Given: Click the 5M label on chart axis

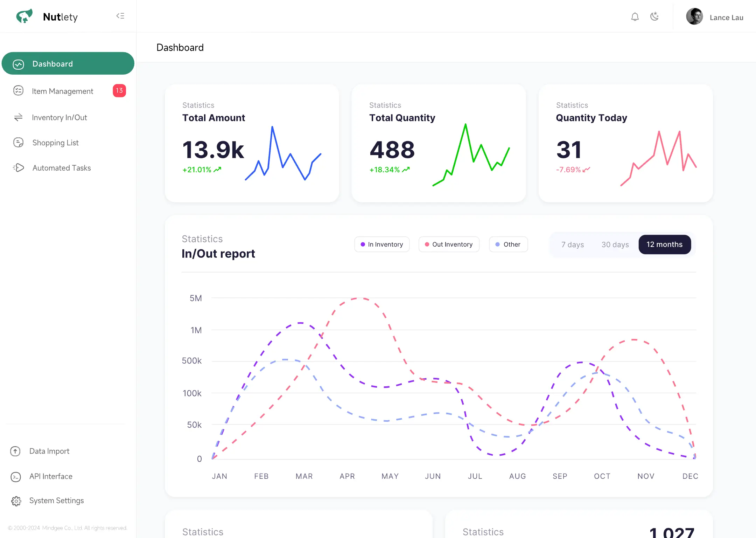Looking at the screenshot, I should click(x=196, y=298).
